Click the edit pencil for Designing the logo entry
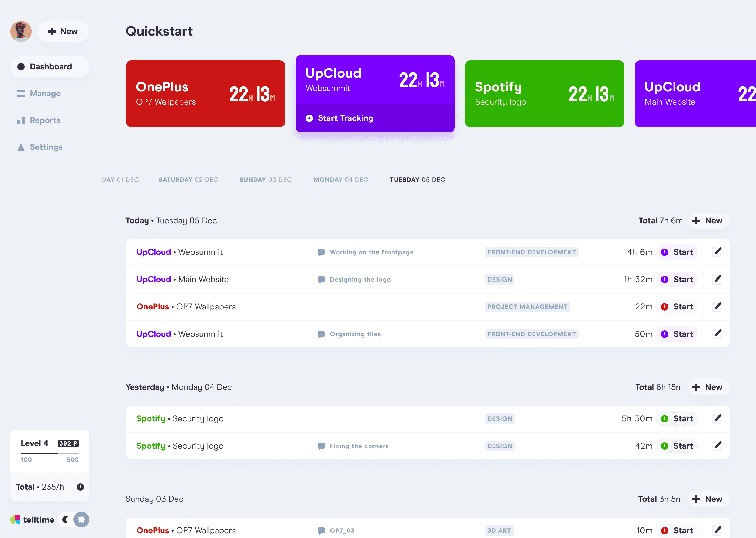Screen dimensions: 756x538 717,279
